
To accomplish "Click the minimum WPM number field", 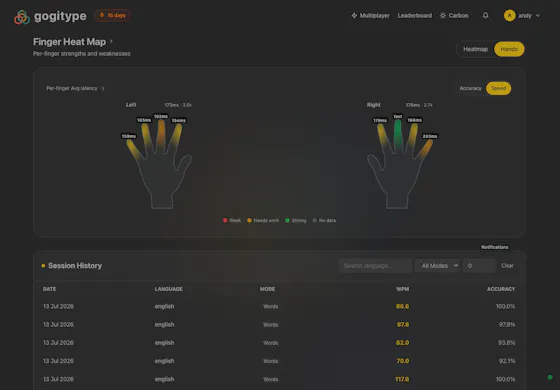I will coord(479,266).
